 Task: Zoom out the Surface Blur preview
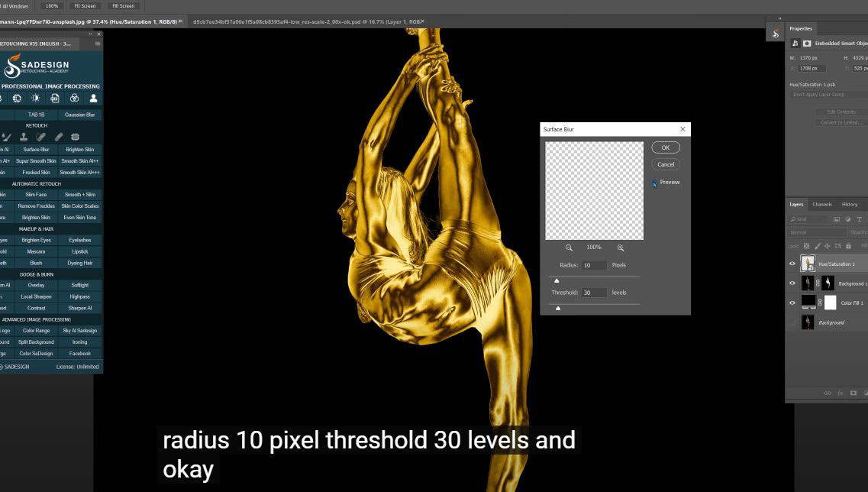tap(569, 248)
